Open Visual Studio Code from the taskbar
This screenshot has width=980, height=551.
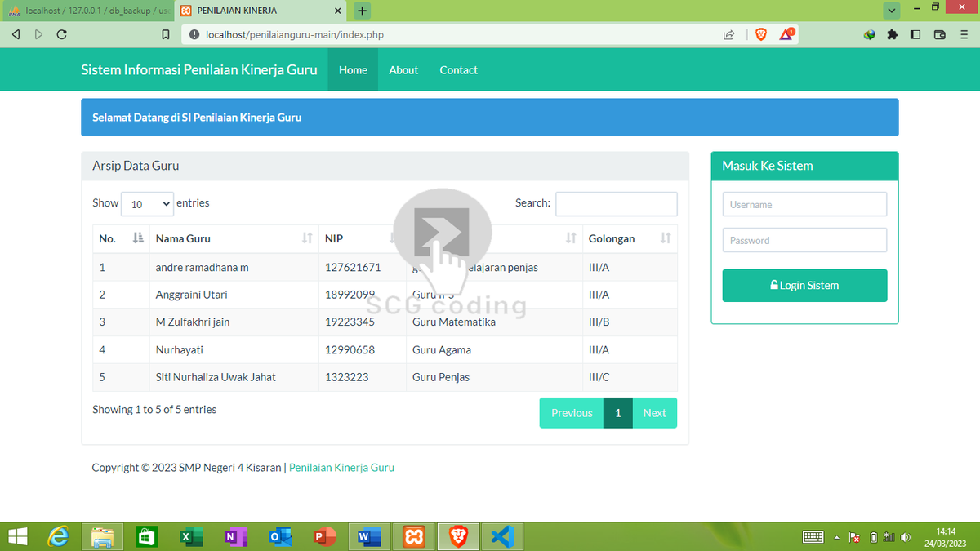(x=502, y=536)
